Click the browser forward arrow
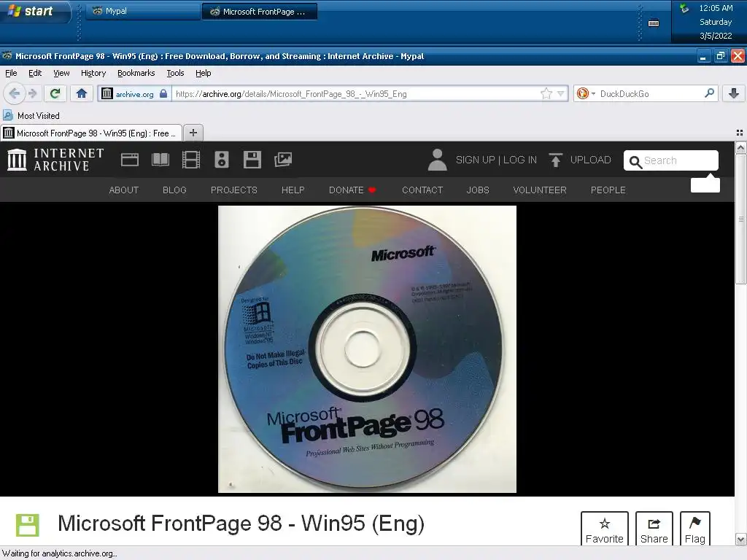Image resolution: width=747 pixels, height=560 pixels. 32,93
